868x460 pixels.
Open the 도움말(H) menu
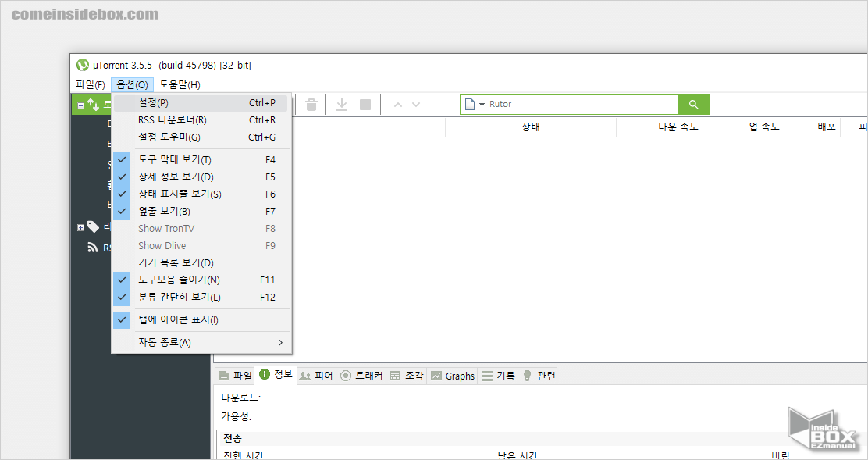(180, 84)
